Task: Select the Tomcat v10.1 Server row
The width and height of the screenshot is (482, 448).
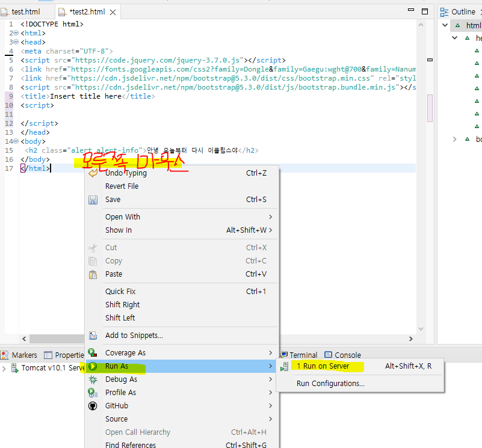Action: [x=48, y=368]
